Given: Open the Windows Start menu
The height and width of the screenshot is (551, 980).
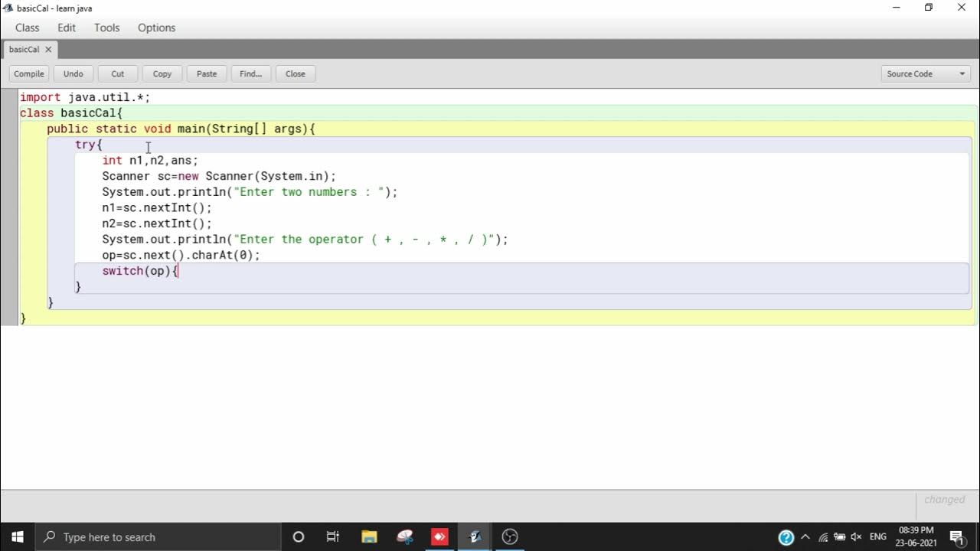Looking at the screenshot, I should click(x=18, y=536).
